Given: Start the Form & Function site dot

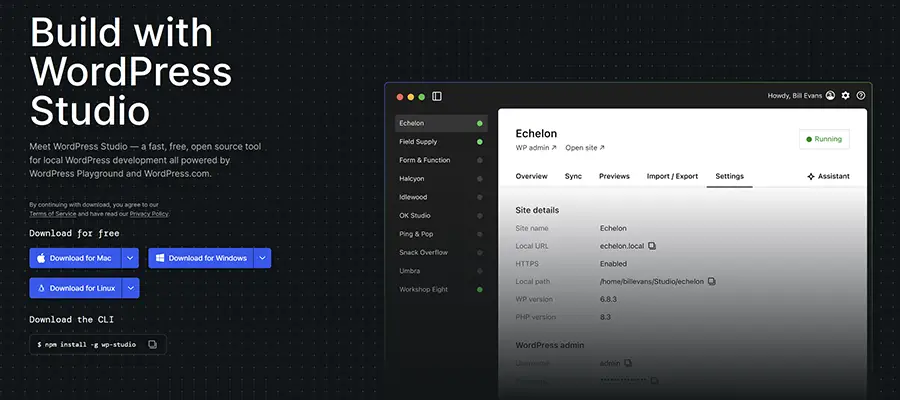Looking at the screenshot, I should (480, 160).
